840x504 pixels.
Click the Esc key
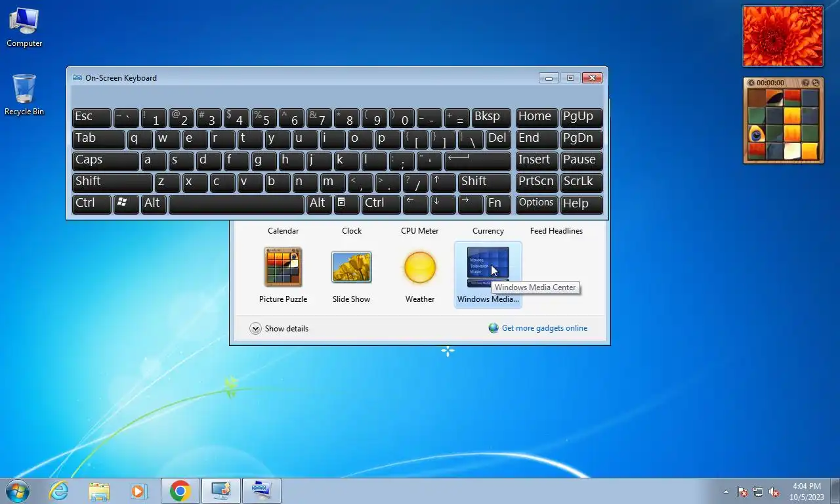click(92, 117)
